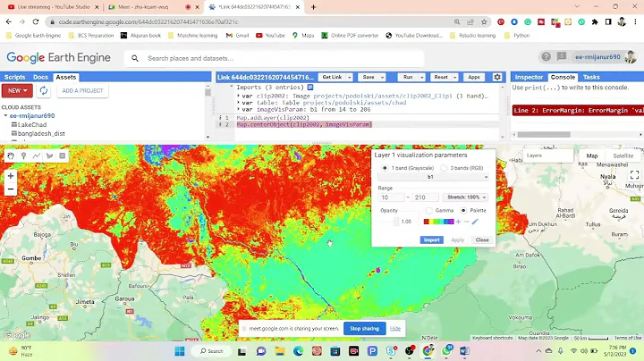Click the Apps button
The height and width of the screenshot is (361, 644).
point(474,77)
